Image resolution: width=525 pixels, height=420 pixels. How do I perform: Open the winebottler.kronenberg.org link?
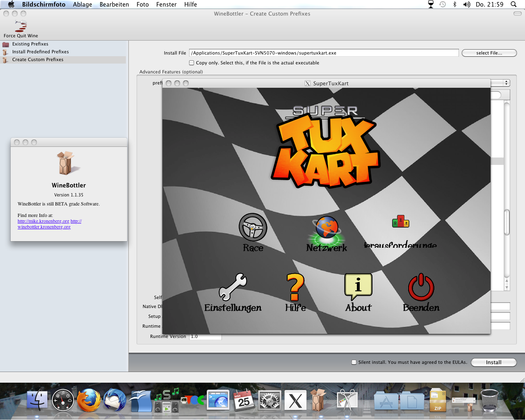point(44,227)
